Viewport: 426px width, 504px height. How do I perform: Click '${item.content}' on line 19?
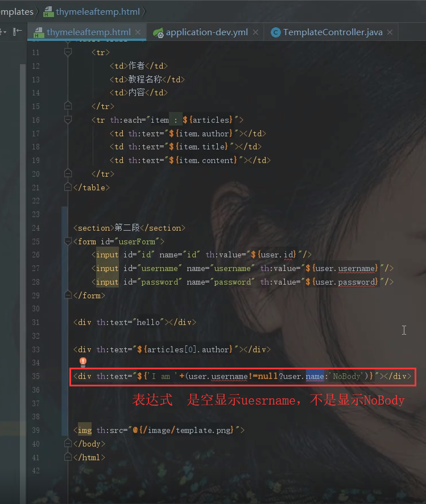coord(203,160)
